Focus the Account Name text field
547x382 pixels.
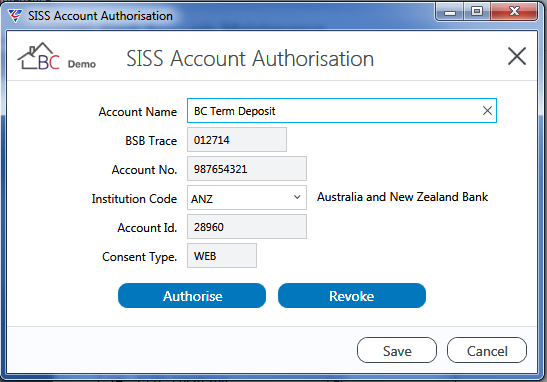(x=342, y=111)
